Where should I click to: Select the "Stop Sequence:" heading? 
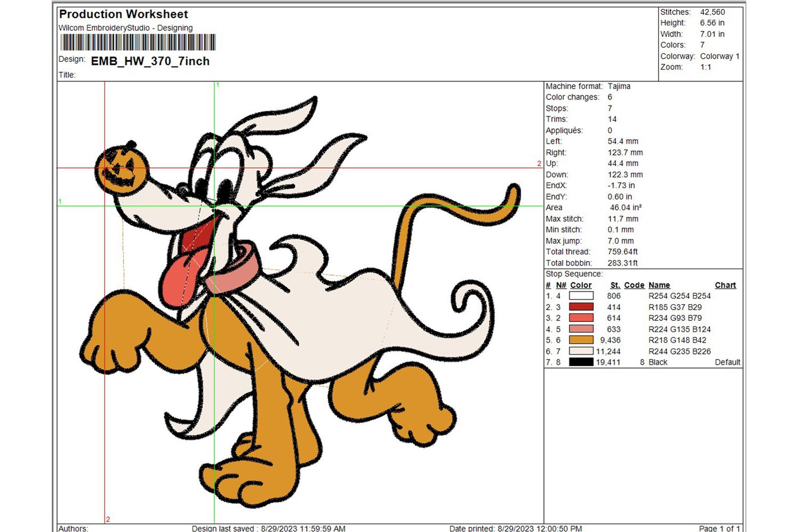tap(574, 274)
